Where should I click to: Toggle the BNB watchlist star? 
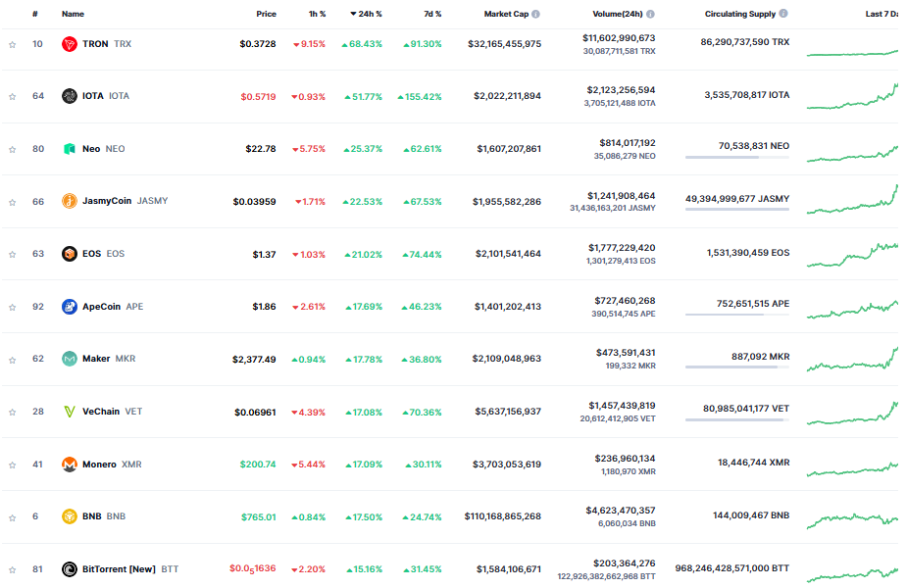(12, 518)
